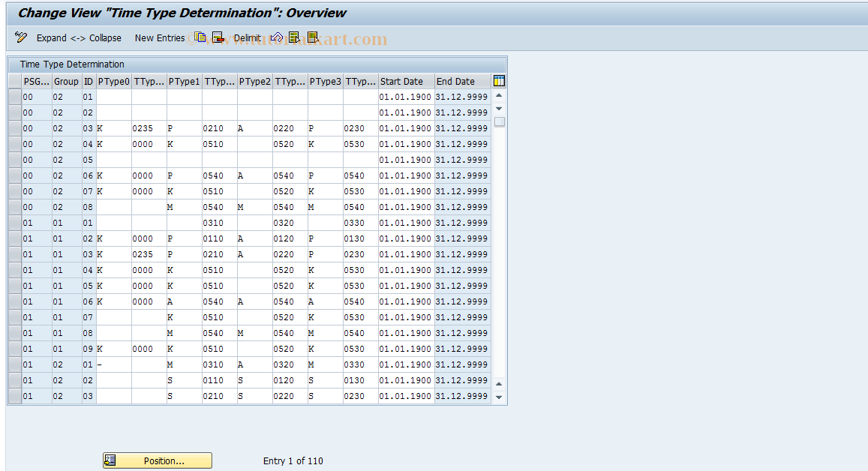This screenshot has width=868, height=471.
Task: Click the select-all-rows corner of the table header
Action: tap(15, 81)
